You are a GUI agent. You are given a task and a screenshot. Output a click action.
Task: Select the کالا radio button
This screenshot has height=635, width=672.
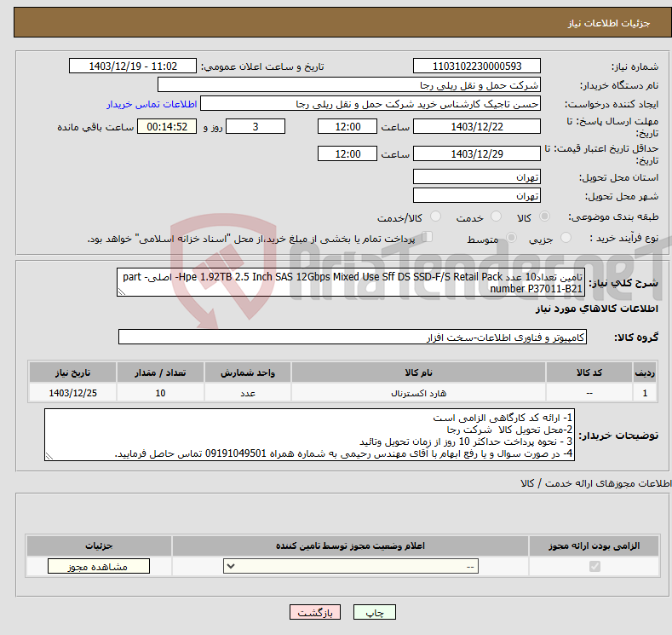pos(544,216)
